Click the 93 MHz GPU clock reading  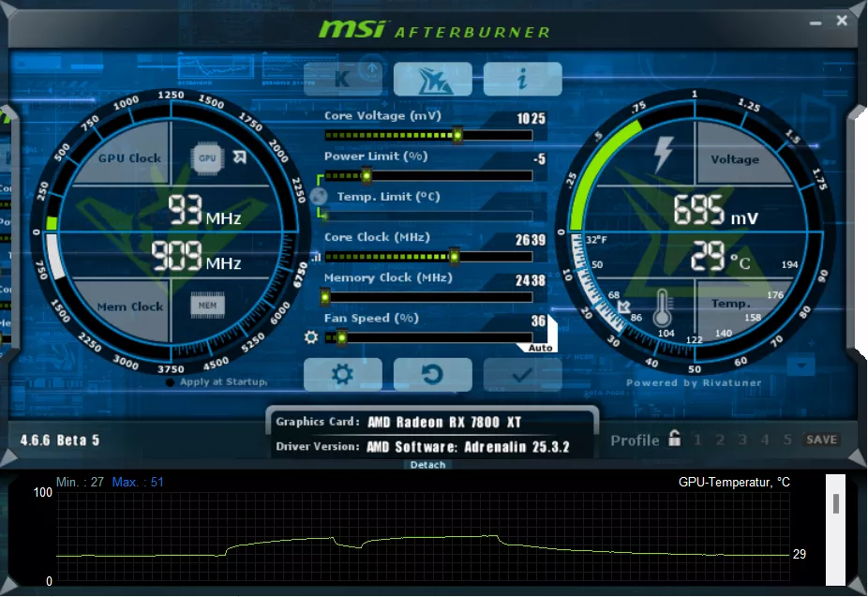pos(204,211)
